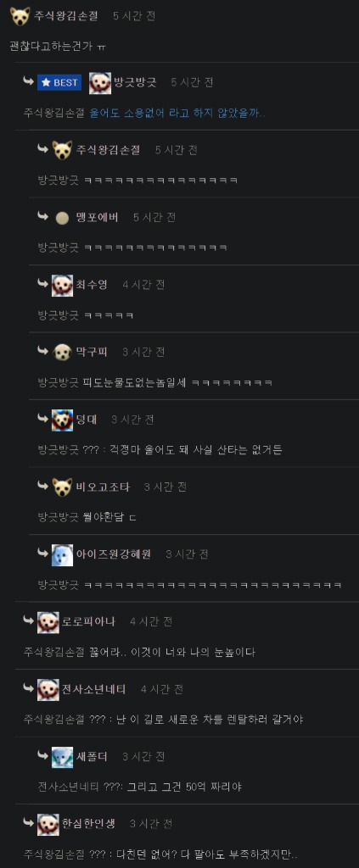
Task: Open username 전사소년네티 profile
Action: (93, 689)
